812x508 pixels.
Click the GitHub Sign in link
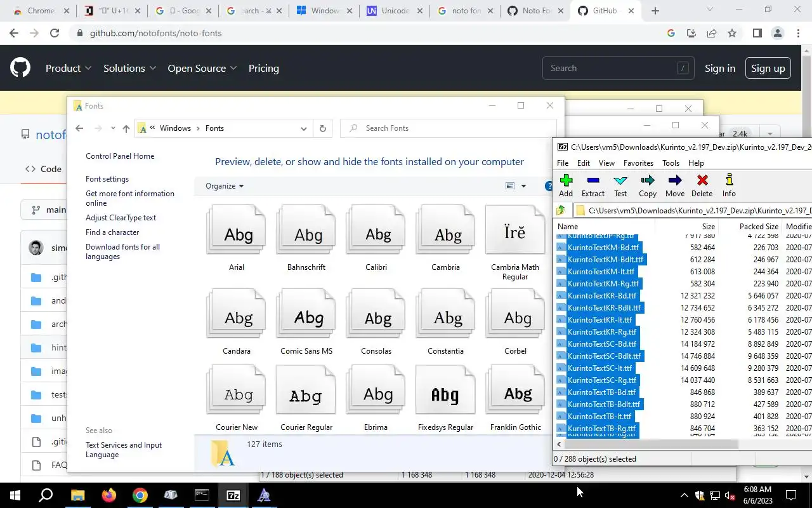click(x=720, y=68)
